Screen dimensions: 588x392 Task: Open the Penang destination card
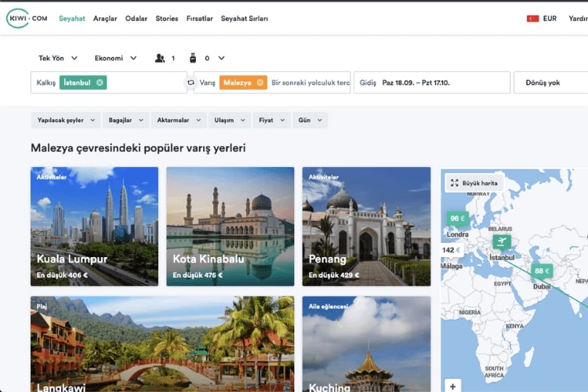tap(366, 227)
